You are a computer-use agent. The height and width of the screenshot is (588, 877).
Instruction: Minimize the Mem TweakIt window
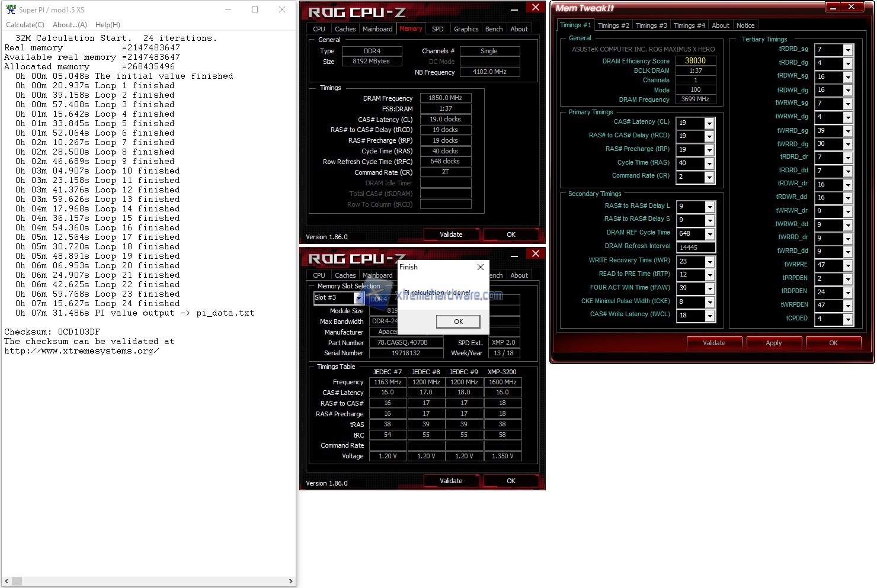point(833,7)
